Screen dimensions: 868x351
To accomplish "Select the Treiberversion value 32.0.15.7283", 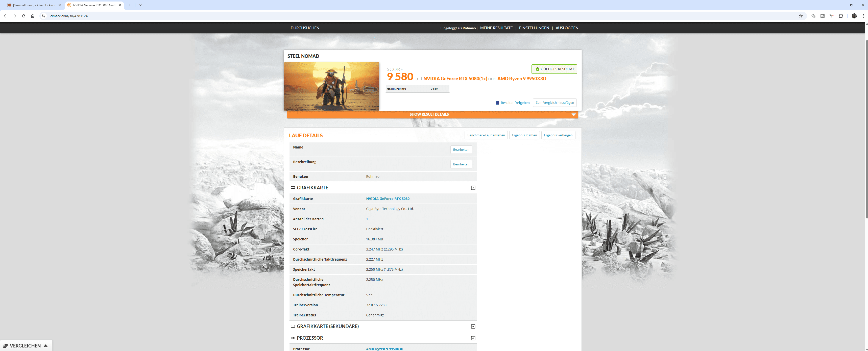I will (376, 305).
